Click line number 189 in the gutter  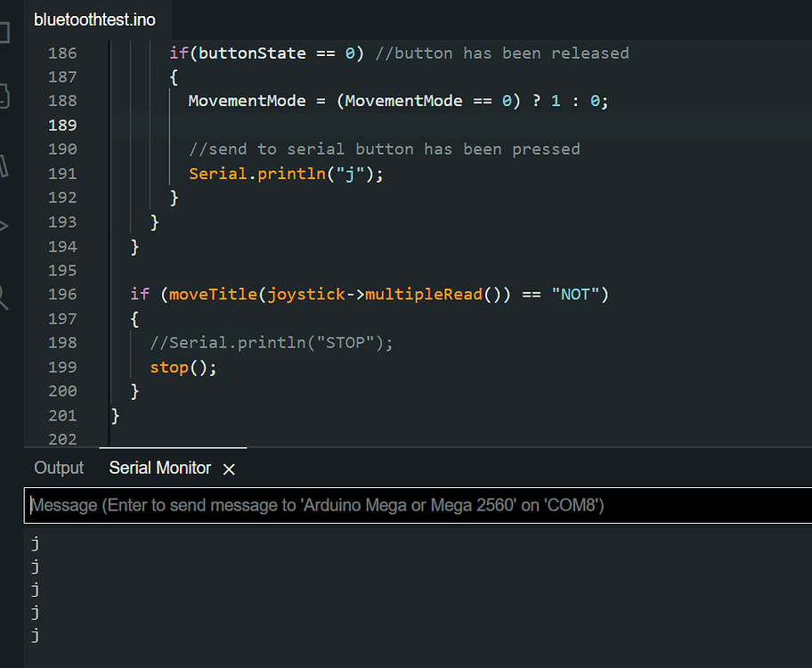(x=62, y=125)
